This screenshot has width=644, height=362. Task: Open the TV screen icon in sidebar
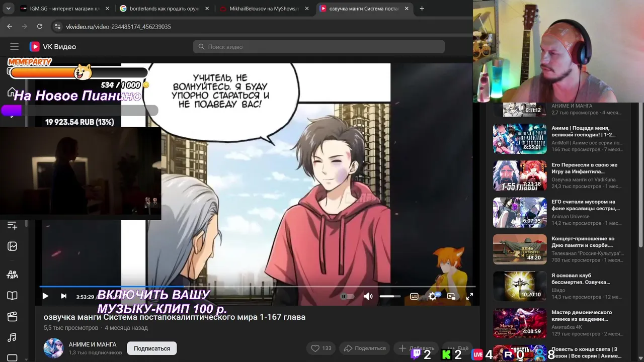[x=13, y=358]
